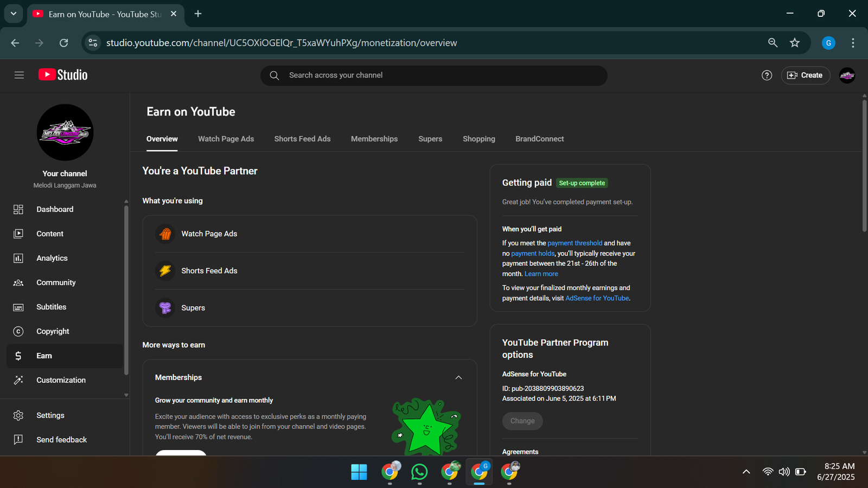Open the BrandConnect tab

pyautogui.click(x=540, y=139)
